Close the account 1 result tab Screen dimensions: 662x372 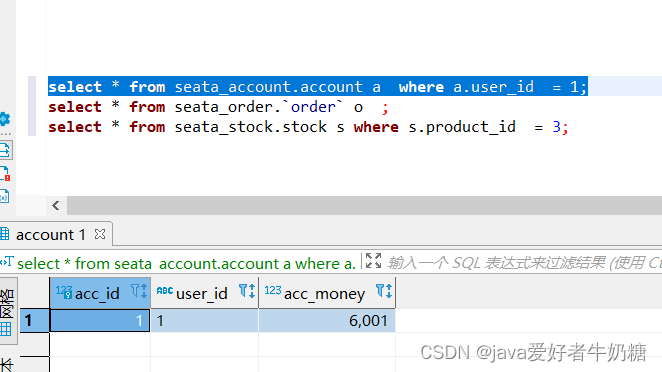pyautogui.click(x=100, y=234)
